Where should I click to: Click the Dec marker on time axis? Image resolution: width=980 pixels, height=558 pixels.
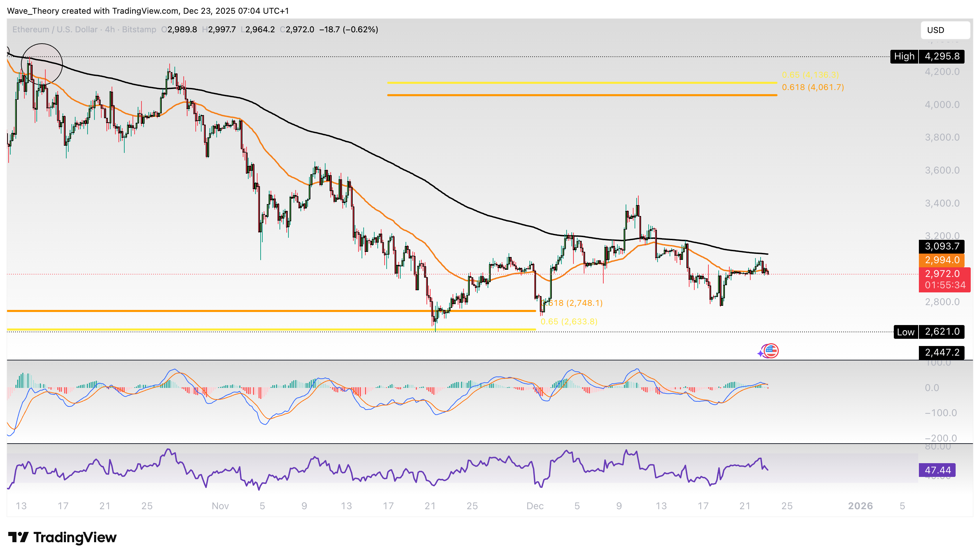tap(535, 506)
